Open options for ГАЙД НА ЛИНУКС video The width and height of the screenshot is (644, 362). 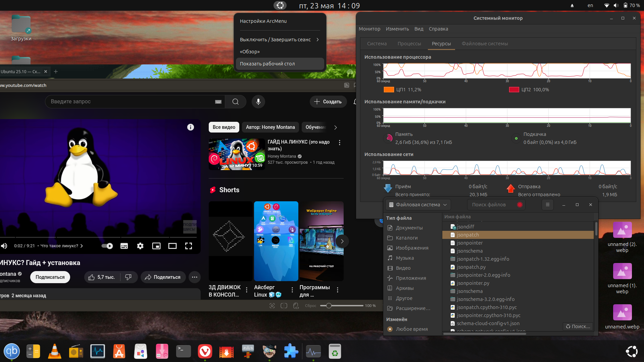340,143
